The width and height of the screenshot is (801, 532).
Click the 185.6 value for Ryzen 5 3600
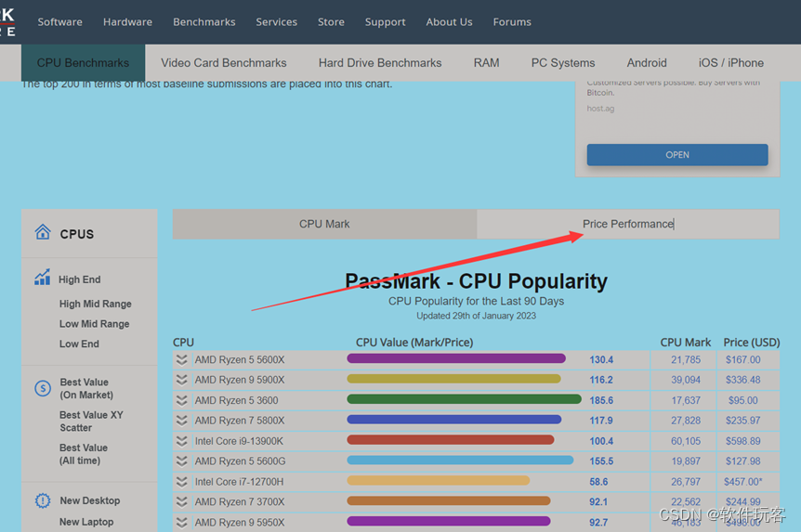coord(601,400)
